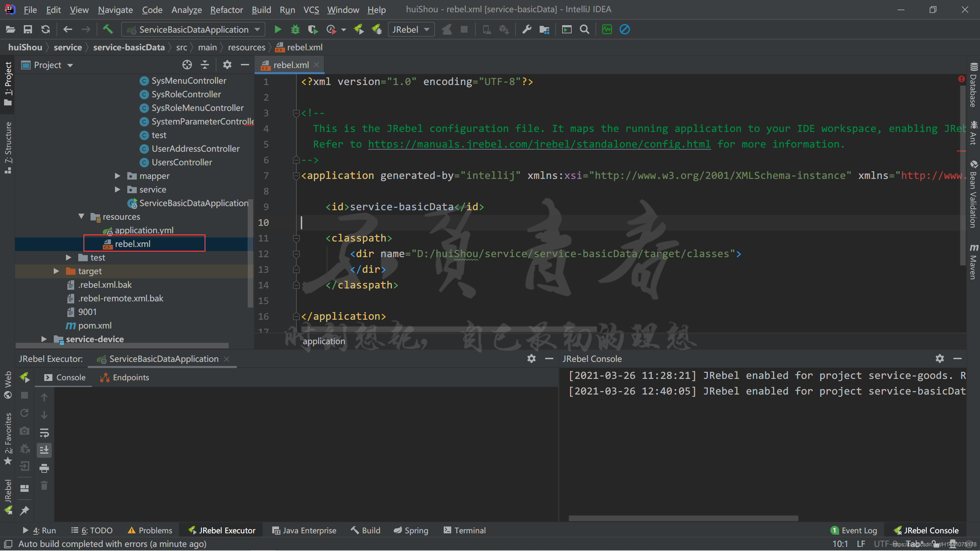Viewport: 980px width, 551px height.
Task: Click the wrench Project Settings icon
Action: (x=526, y=29)
